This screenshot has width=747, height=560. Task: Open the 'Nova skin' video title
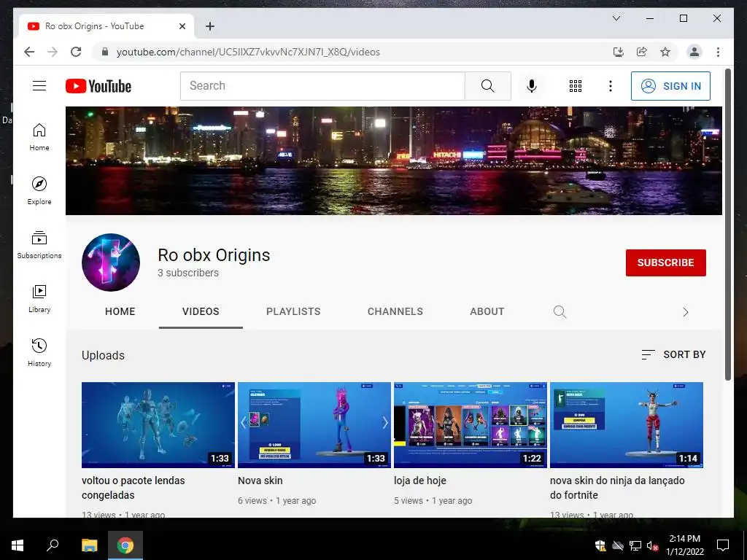pos(260,481)
